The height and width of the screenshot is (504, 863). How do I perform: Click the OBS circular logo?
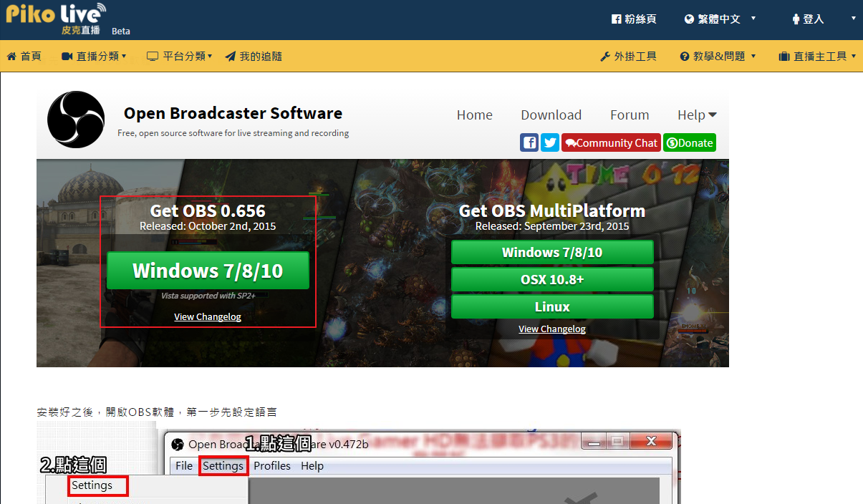76,120
